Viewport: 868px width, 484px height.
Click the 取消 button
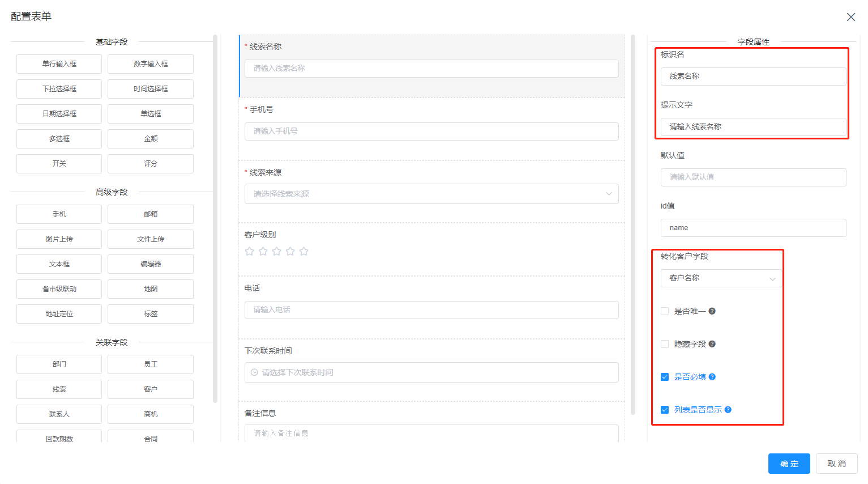point(836,464)
